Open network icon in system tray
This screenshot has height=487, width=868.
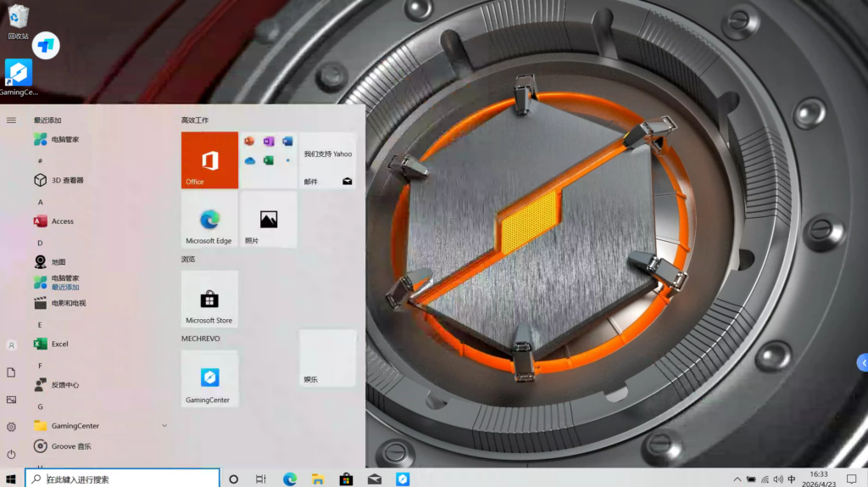point(765,479)
